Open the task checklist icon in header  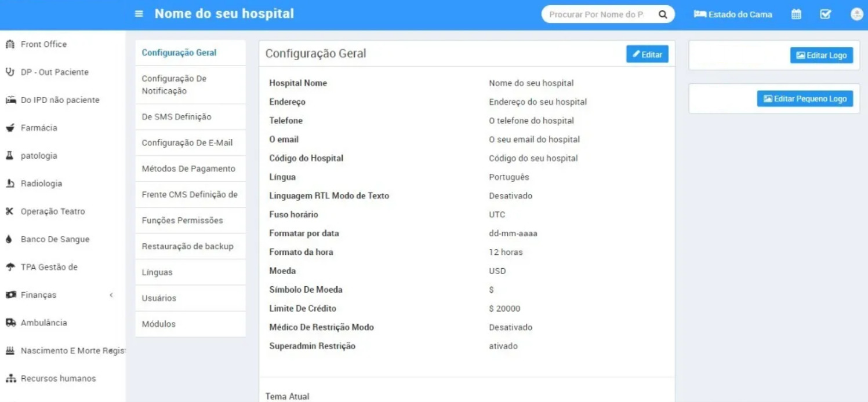tap(825, 14)
